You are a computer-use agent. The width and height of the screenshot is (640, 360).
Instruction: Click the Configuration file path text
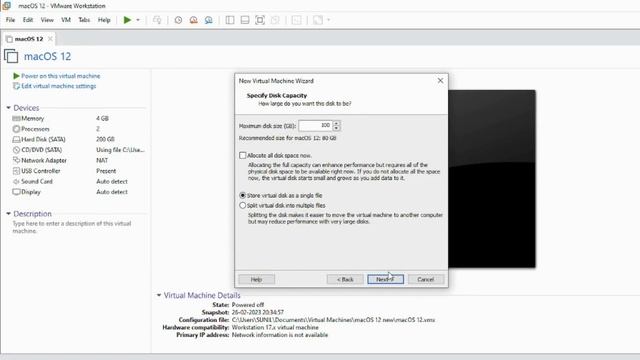[333, 320]
